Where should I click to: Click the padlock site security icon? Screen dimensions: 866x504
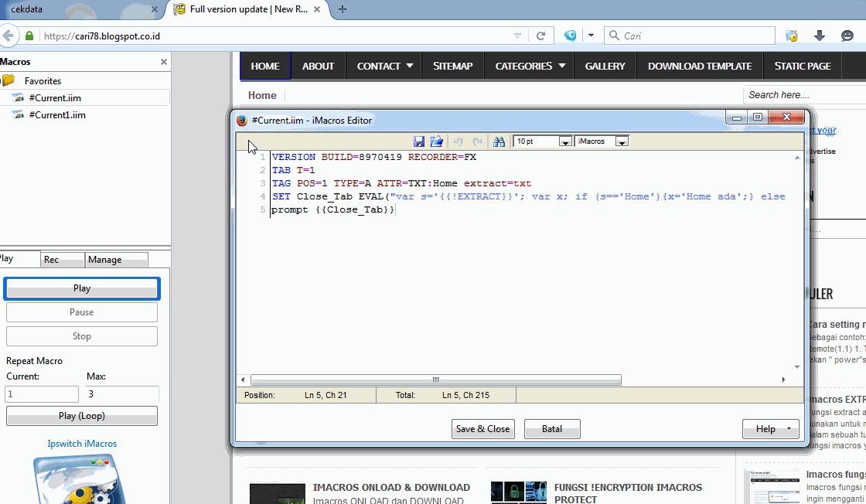click(29, 36)
